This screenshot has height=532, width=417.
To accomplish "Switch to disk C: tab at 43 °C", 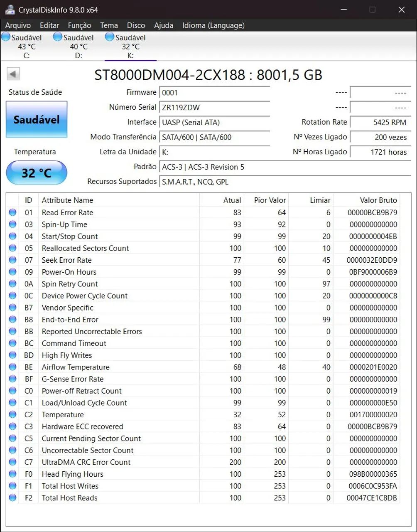I will click(x=26, y=46).
